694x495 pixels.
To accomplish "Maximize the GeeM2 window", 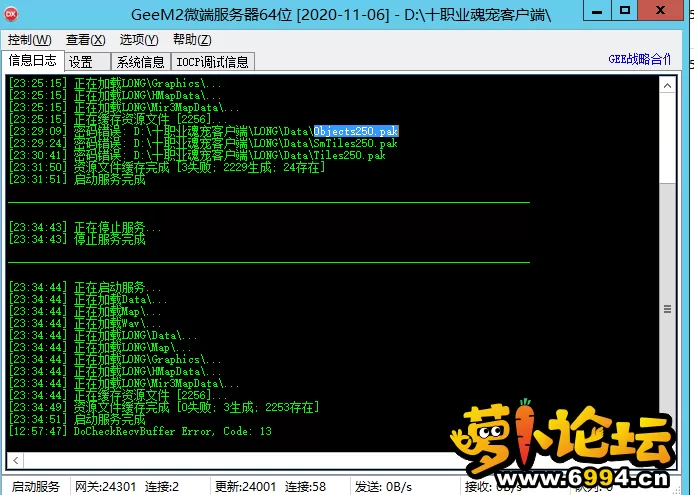I will click(625, 11).
